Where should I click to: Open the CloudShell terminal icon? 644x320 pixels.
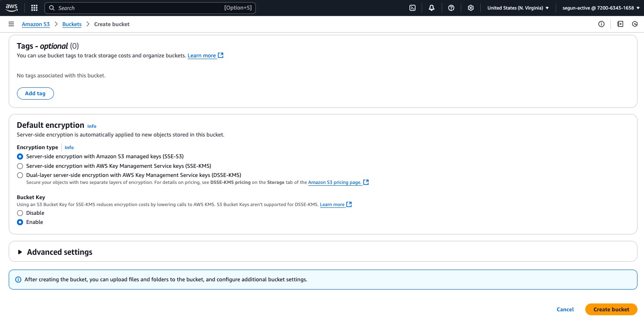tap(413, 8)
